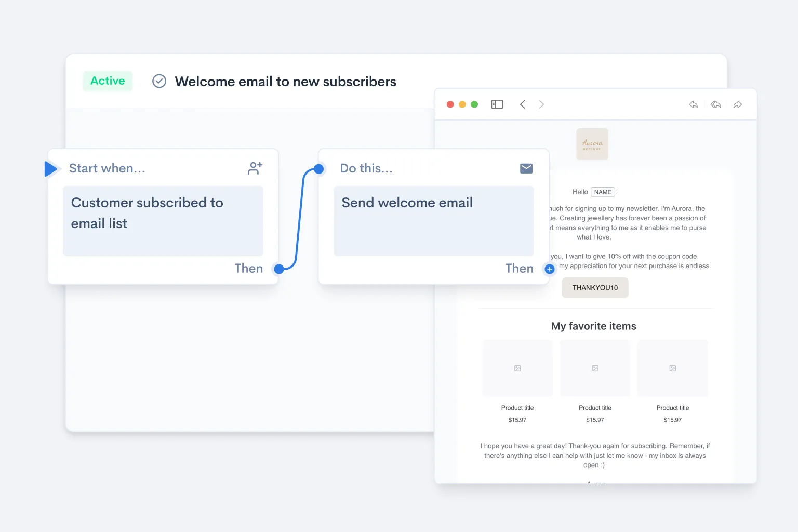This screenshot has height=532, width=798.
Task: Click the Do this... card header
Action: point(366,168)
